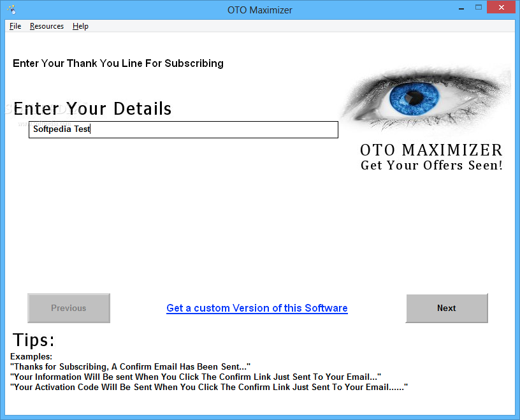
Task: Click the 'Get Your Offers Seen!' tagline
Action: 431,165
